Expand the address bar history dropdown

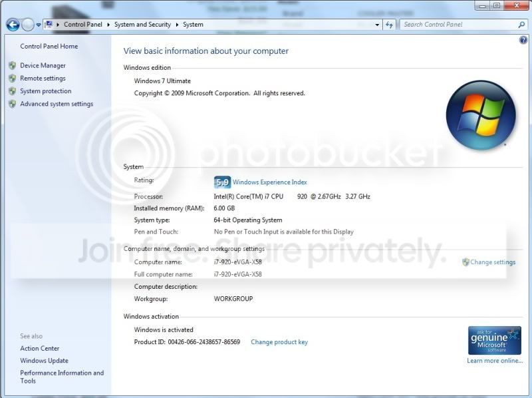(x=377, y=25)
